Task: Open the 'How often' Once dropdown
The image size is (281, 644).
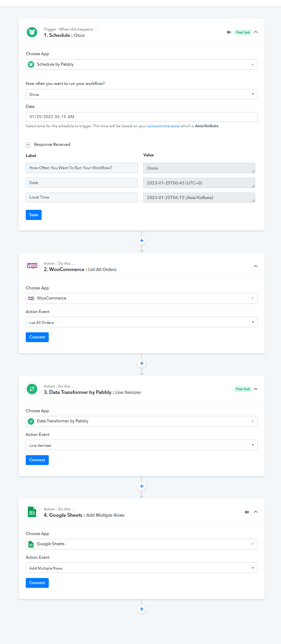Action: pyautogui.click(x=142, y=94)
